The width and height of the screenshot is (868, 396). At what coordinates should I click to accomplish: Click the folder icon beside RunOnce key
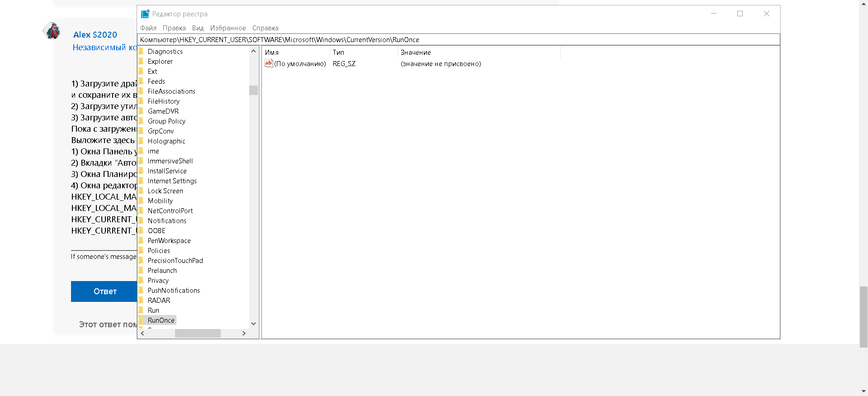tap(141, 320)
